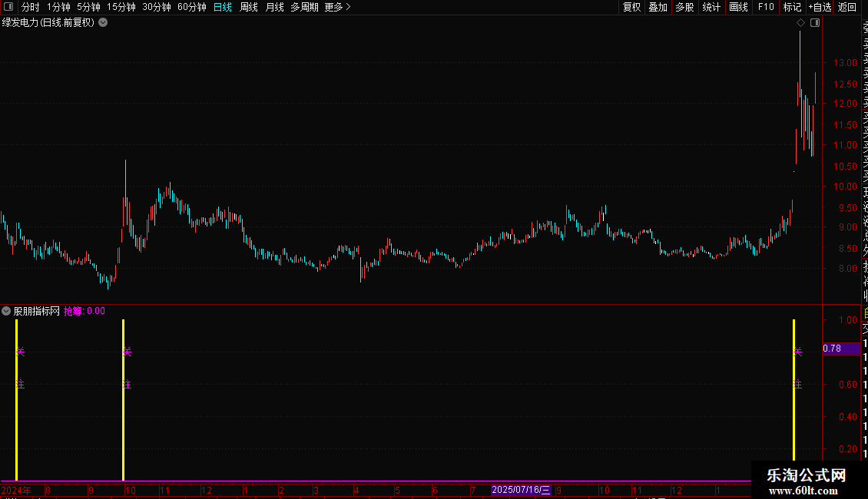This screenshot has width=868, height=499.
Task: Click the 2024年 label on time axis
Action: pyautogui.click(x=16, y=490)
